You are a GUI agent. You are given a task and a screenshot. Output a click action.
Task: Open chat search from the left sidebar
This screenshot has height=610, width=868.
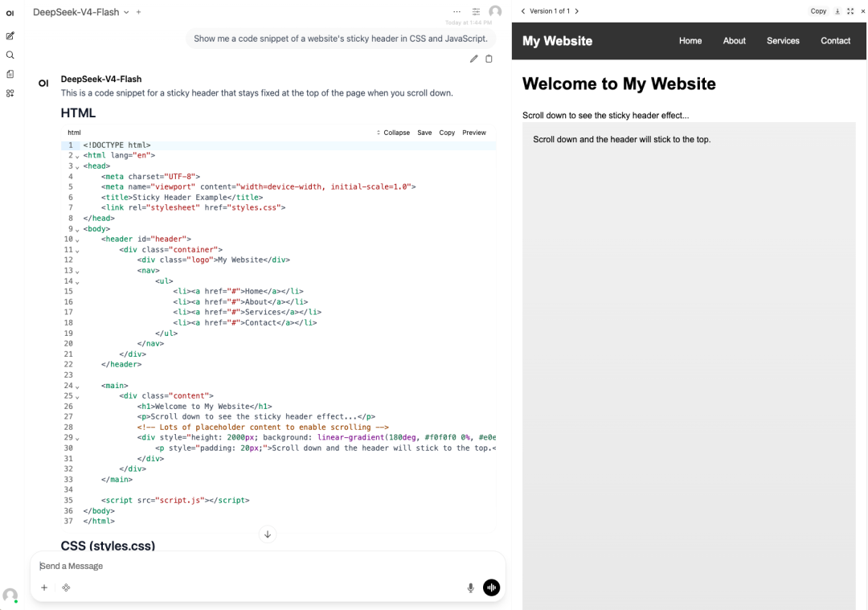tap(10, 55)
